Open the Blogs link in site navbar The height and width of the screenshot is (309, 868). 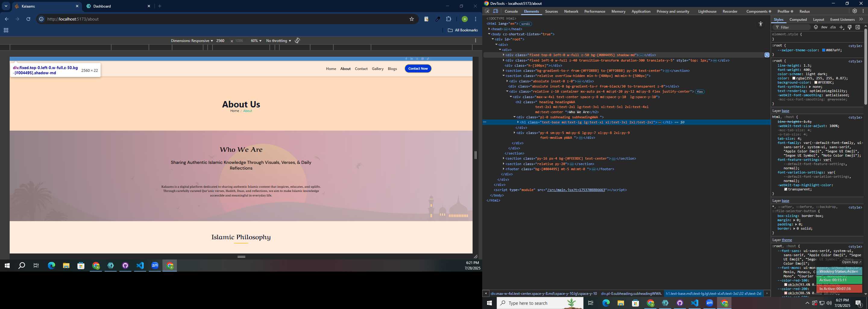392,69
